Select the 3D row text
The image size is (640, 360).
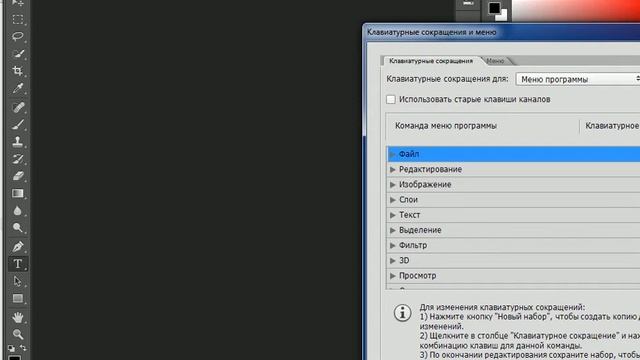click(404, 260)
